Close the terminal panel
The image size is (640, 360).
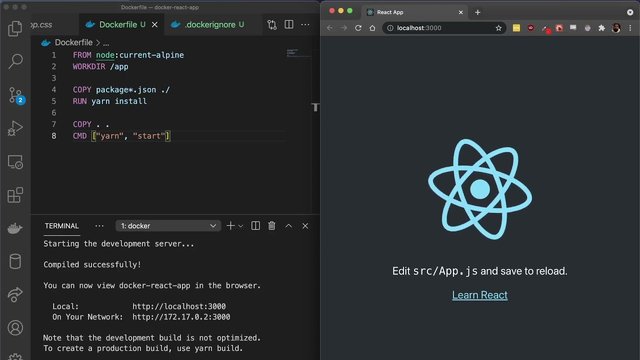tap(305, 226)
